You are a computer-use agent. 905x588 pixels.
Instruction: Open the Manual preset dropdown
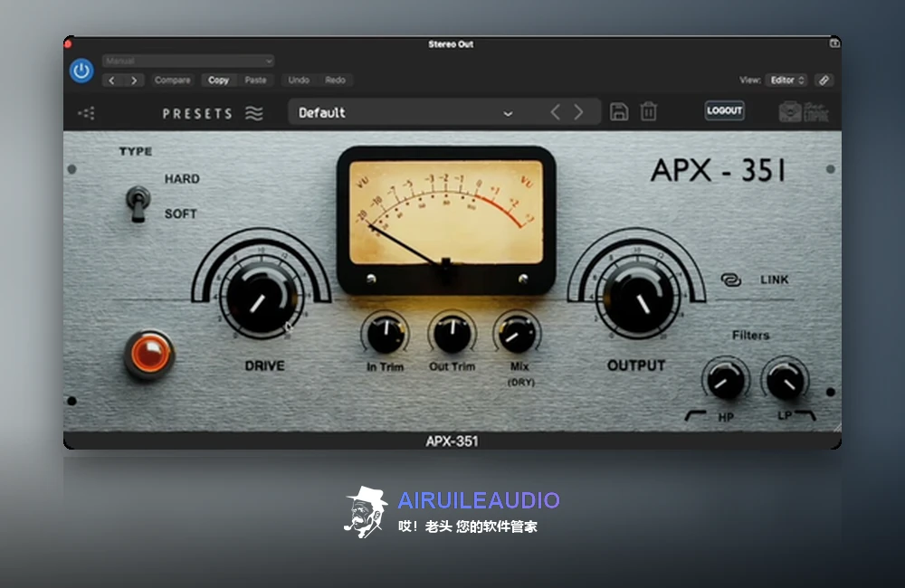coord(188,61)
